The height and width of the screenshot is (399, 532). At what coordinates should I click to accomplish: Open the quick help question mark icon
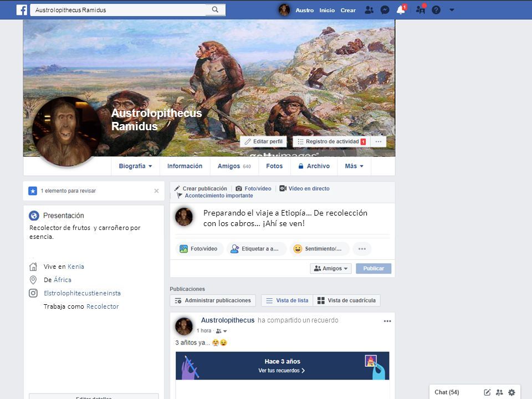pyautogui.click(x=436, y=10)
